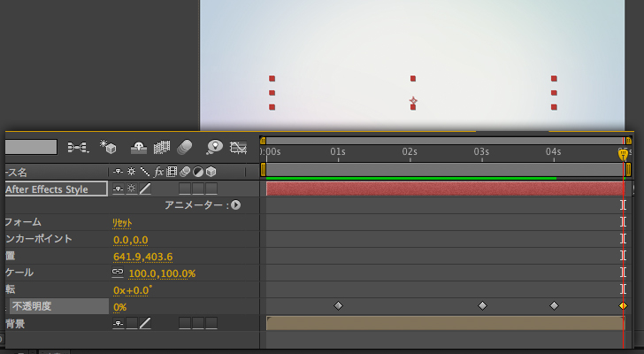The height and width of the screenshot is (354, 644).
Task: Enable frame blending for the composition toolbar button
Action: 162,147
